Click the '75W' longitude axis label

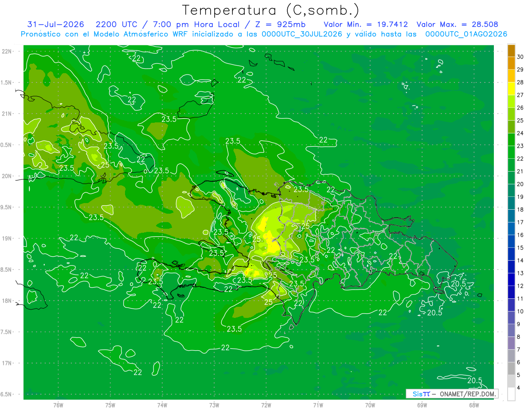point(110,405)
